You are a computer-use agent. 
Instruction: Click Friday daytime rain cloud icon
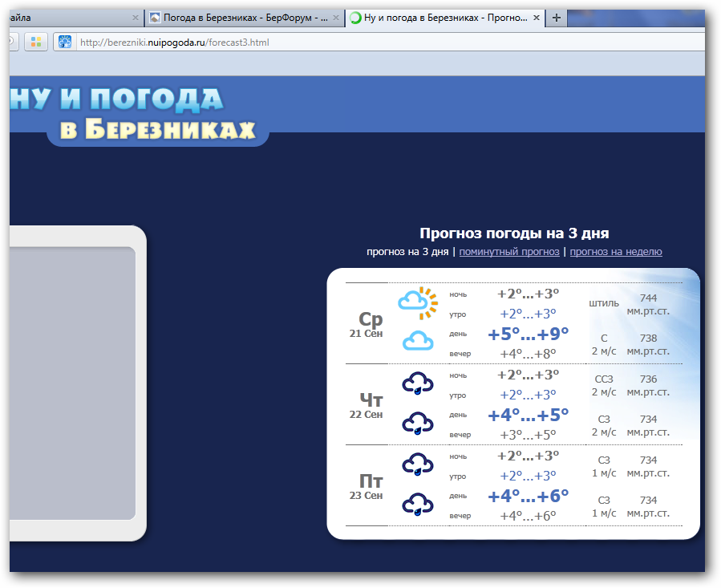coord(418,505)
